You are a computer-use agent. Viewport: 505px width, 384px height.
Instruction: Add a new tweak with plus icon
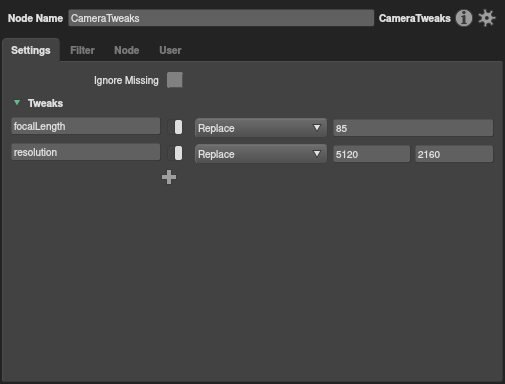(169, 177)
